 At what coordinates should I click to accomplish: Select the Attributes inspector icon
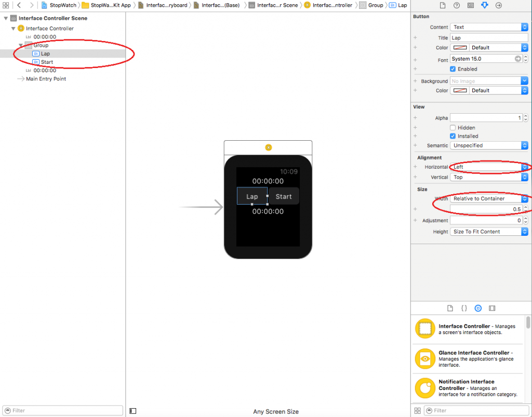pos(478,308)
